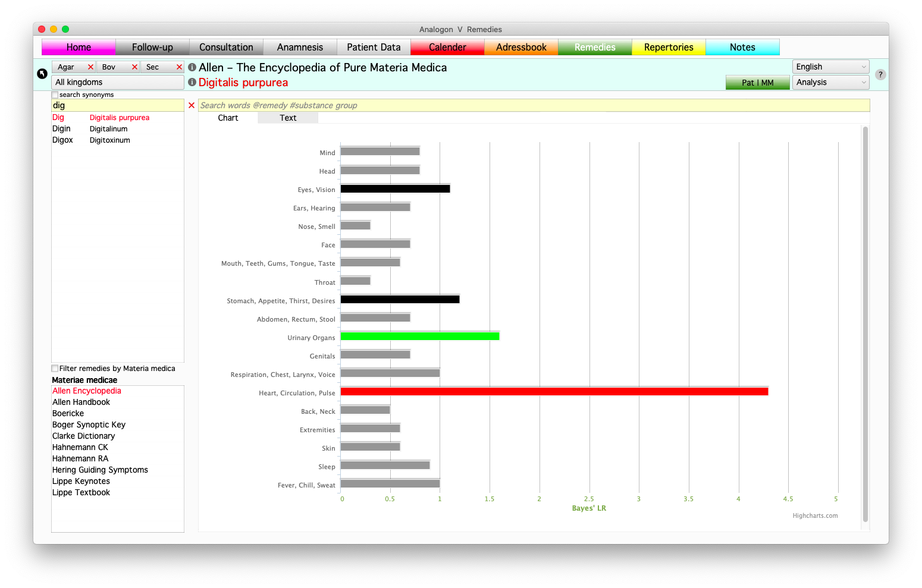
Task: Clear the search words field with red X
Action: point(192,105)
